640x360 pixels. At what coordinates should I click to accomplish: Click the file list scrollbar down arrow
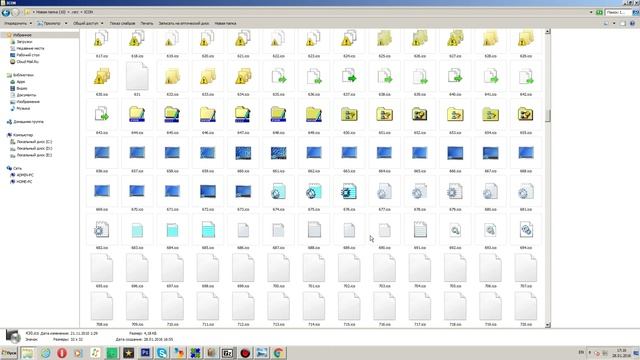click(x=548, y=325)
